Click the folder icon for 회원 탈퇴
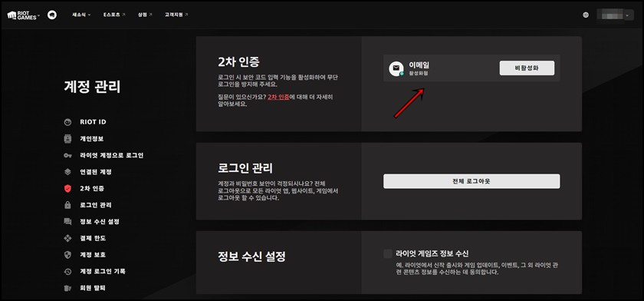This screenshot has height=301, width=644. [x=67, y=288]
